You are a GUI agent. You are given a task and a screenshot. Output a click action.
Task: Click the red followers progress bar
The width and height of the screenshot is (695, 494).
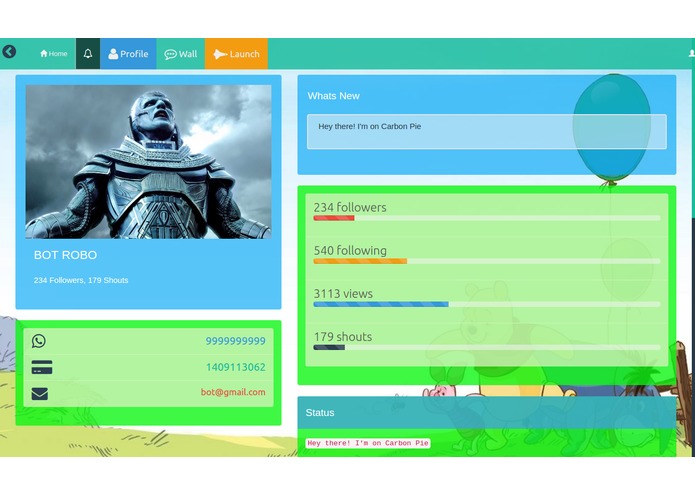click(334, 218)
